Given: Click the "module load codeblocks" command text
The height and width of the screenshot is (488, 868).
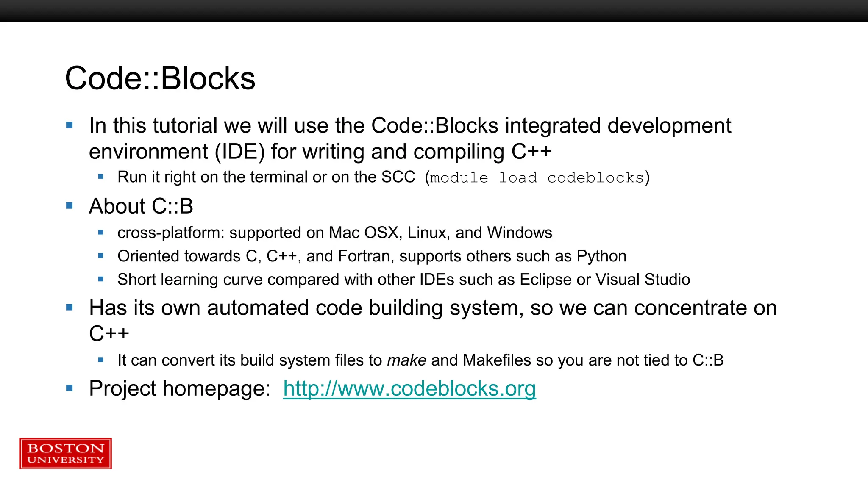Looking at the screenshot, I should 537,178.
